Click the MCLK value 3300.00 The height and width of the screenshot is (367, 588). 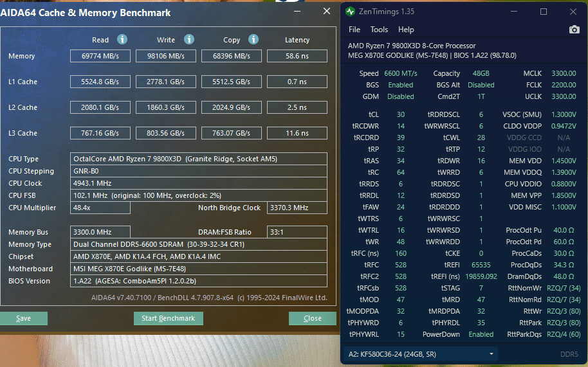coord(564,73)
